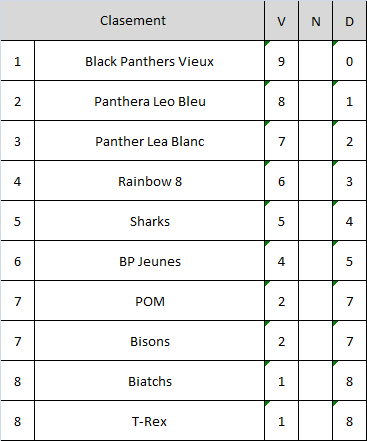Select the T-Rex team cell

pos(149,421)
